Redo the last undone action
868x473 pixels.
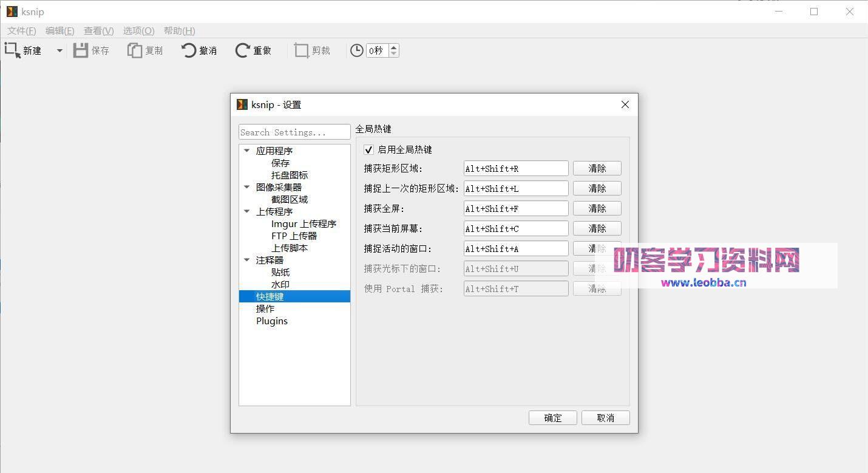click(253, 50)
